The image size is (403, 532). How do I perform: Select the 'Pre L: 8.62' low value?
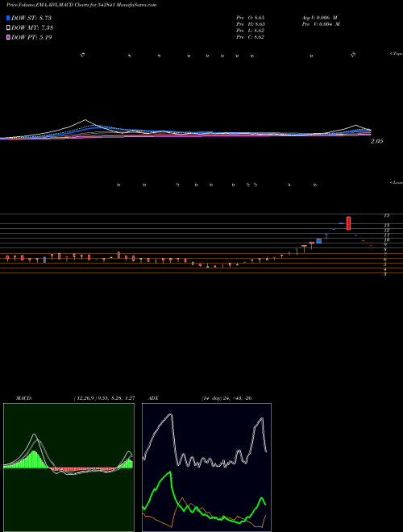[x=251, y=31]
